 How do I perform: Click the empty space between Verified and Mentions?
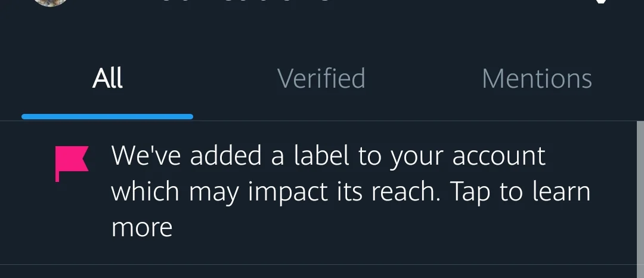[423, 79]
